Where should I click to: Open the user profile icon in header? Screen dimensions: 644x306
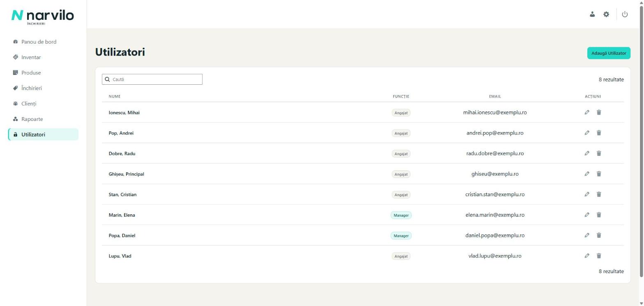pos(592,14)
